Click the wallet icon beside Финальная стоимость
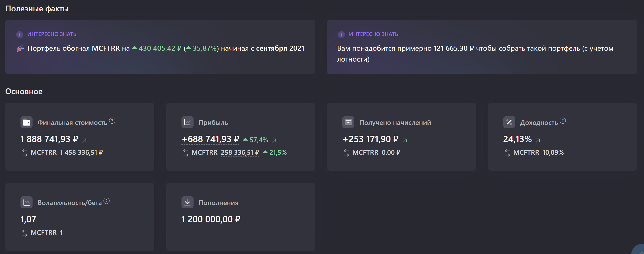The image size is (644, 254). tap(27, 122)
